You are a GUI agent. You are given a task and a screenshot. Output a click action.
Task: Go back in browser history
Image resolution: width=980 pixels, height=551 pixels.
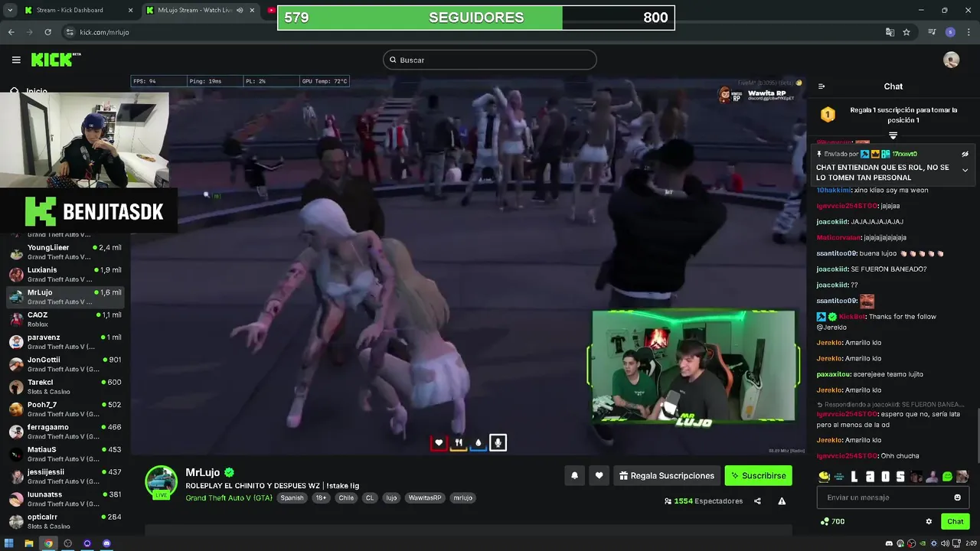coord(11,32)
